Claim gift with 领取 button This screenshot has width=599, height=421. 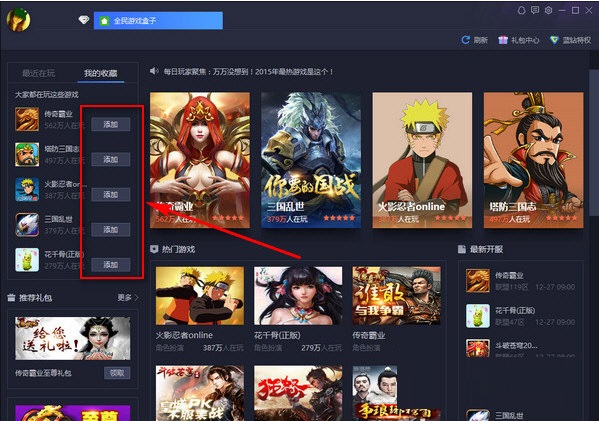click(x=117, y=373)
